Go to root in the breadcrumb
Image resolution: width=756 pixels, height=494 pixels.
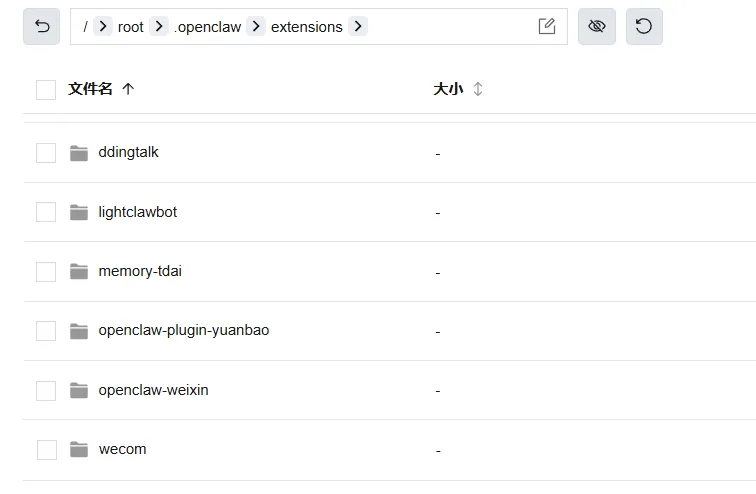click(130, 27)
